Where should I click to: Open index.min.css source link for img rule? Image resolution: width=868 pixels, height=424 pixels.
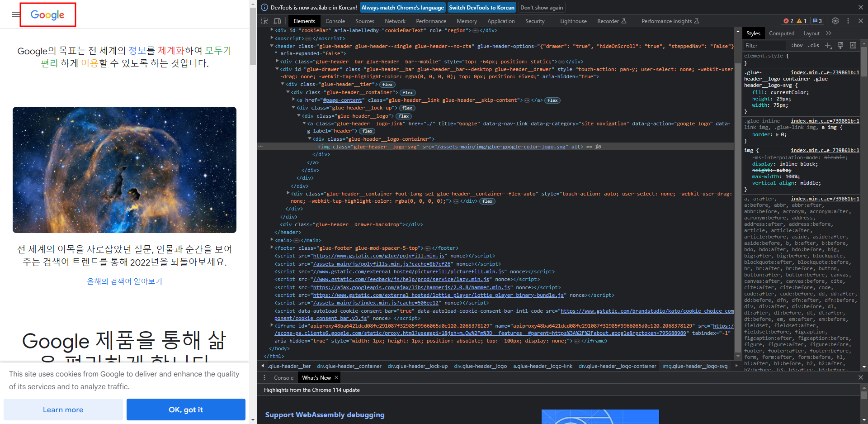825,150
